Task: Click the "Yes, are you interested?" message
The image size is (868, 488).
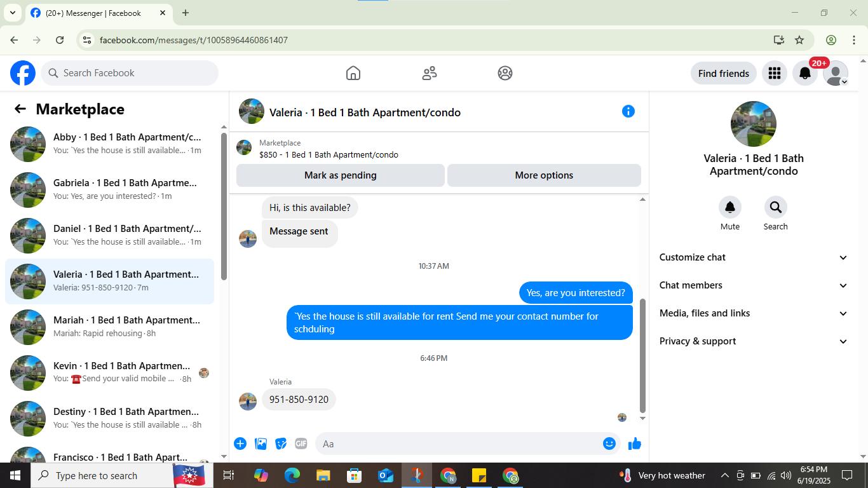Action: pyautogui.click(x=576, y=293)
